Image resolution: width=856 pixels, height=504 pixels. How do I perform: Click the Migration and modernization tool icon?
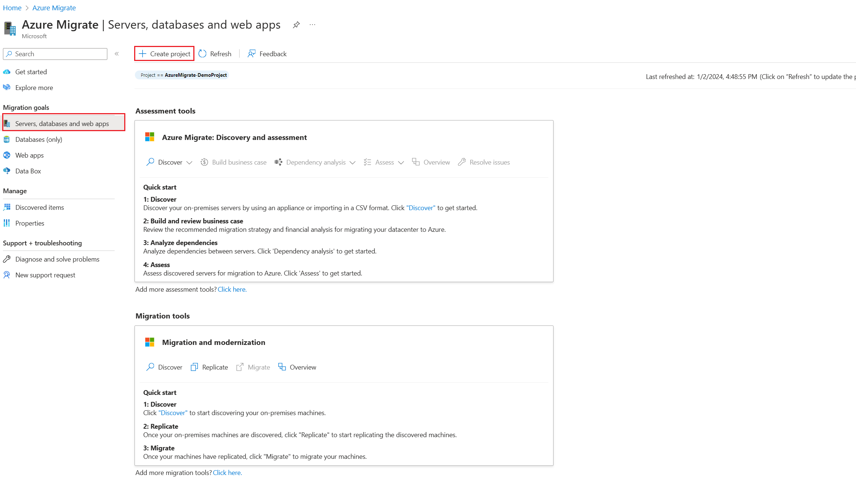click(150, 342)
